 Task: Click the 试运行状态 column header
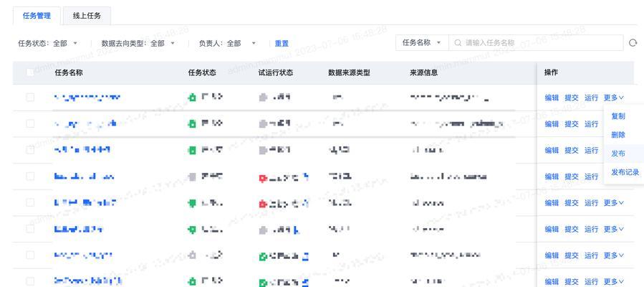click(x=276, y=72)
